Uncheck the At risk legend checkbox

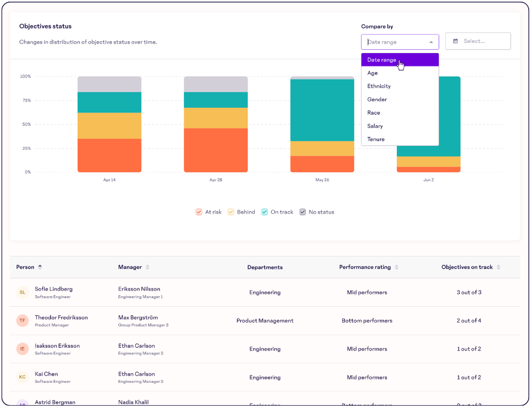[199, 212]
